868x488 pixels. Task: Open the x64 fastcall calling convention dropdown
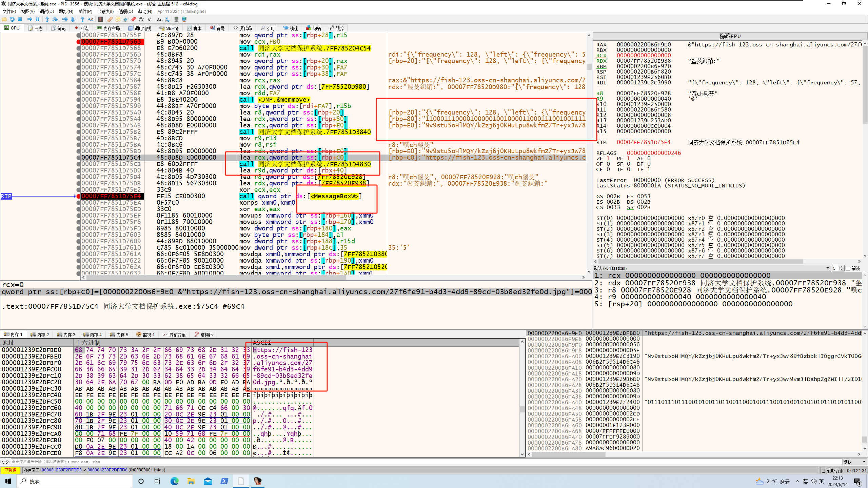click(x=711, y=268)
